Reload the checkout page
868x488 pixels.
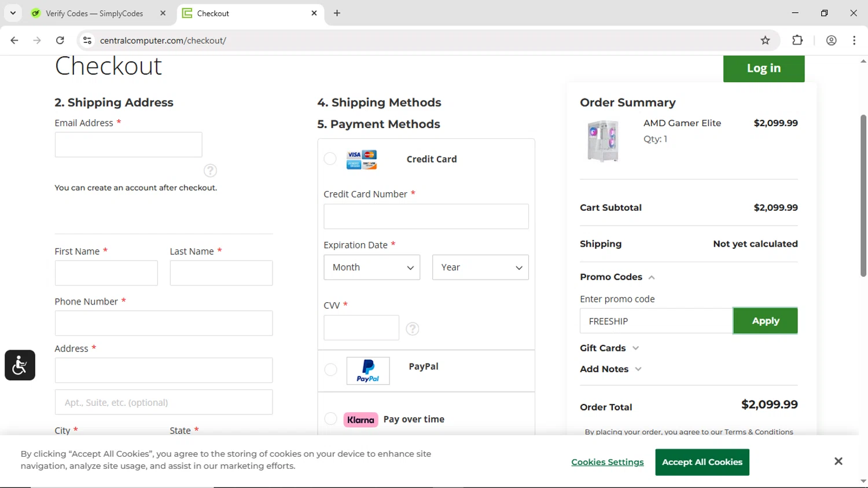coord(60,41)
